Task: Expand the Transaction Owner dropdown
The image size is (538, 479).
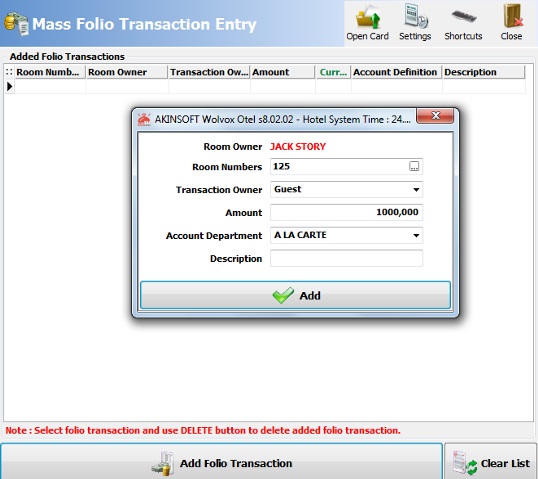Action: tap(416, 189)
